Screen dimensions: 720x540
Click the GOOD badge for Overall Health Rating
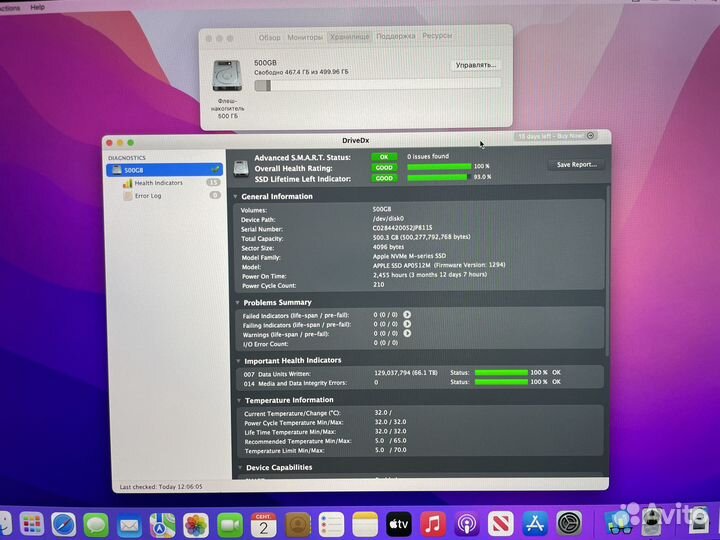[384, 168]
